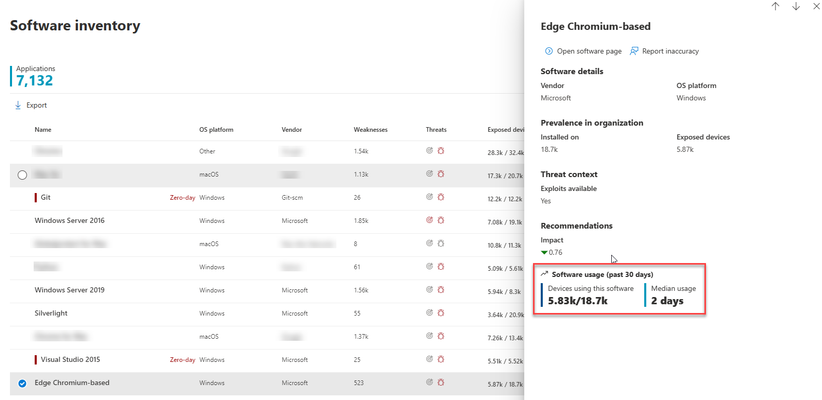Open the Windows Server 2016 row
The height and width of the screenshot is (400, 822).
click(266, 221)
